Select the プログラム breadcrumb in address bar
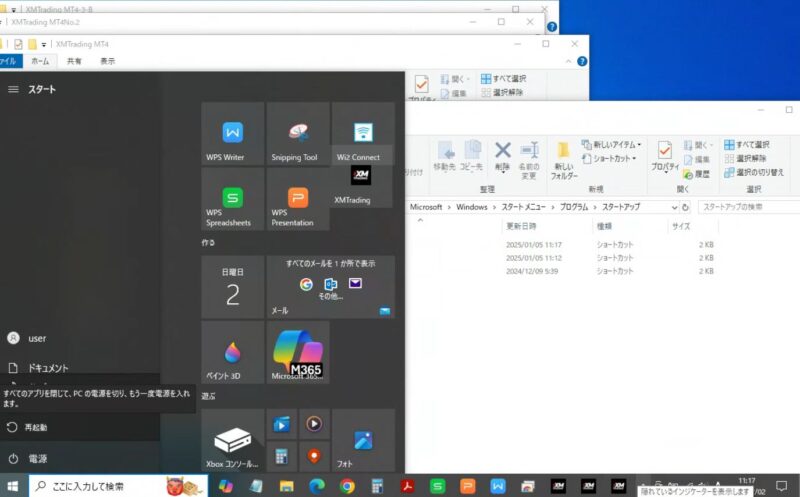This screenshot has width=800, height=497. [574, 207]
